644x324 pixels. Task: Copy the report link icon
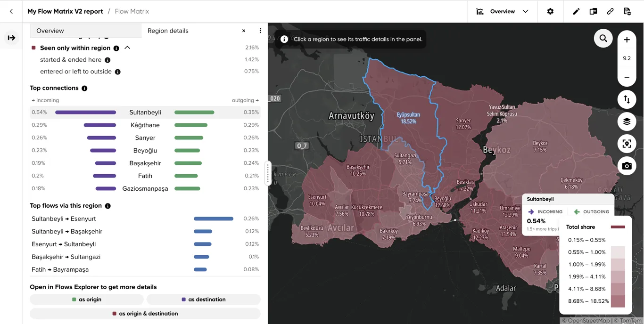(610, 11)
